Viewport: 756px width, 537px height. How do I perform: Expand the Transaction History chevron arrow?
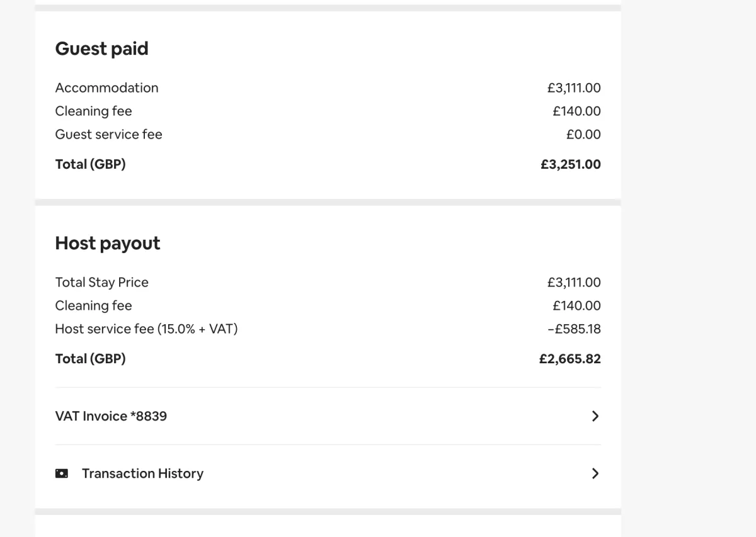595,473
